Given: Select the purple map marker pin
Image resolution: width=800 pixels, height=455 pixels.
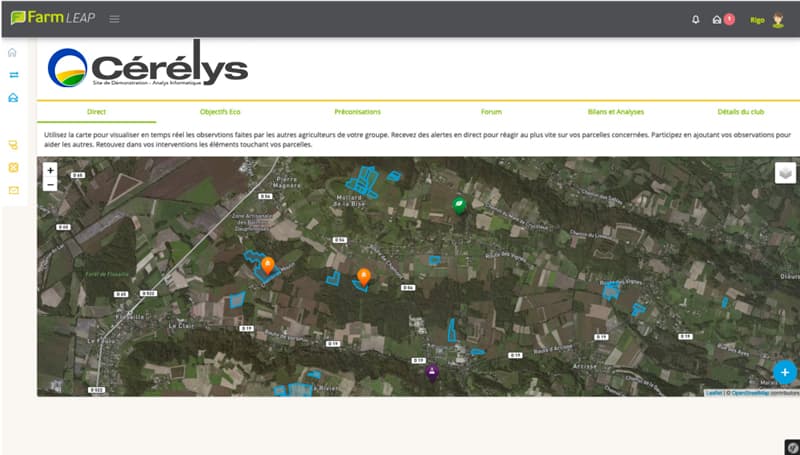Looking at the screenshot, I should click(x=432, y=373).
